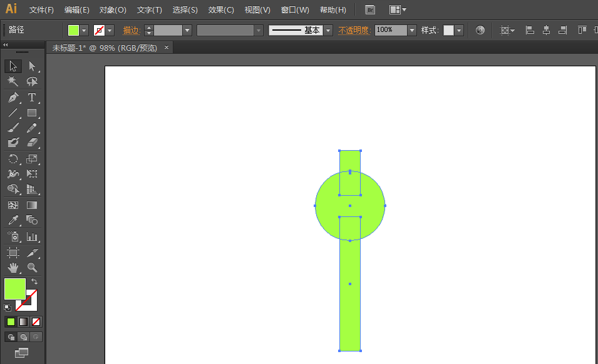The image size is (598, 364).
Task: Select the Hand tool
Action: (x=13, y=268)
